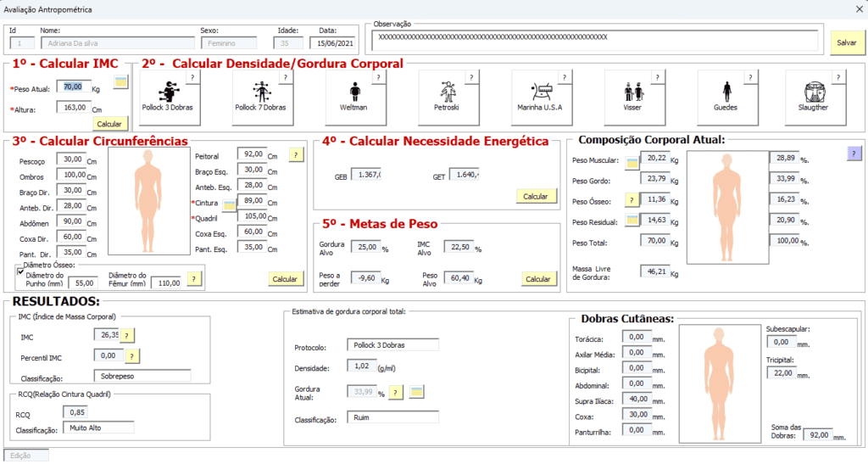Click the Salvar button
This screenshot has width=868, height=464.
click(847, 42)
